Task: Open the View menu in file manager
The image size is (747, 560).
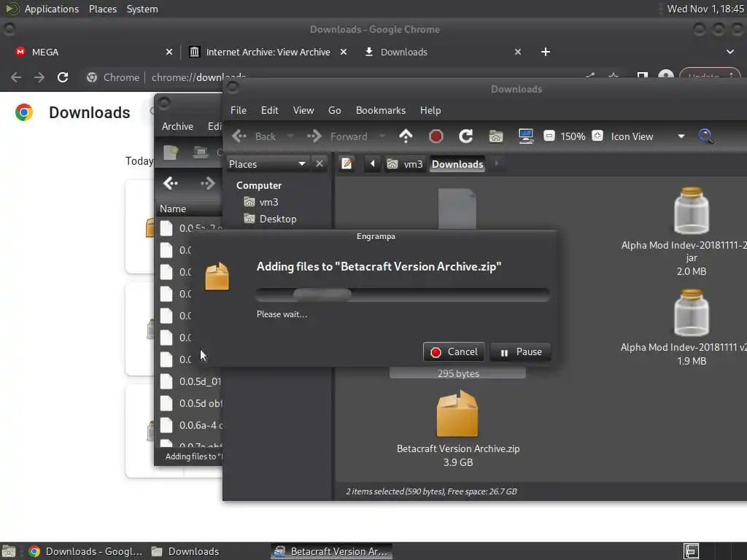Action: pos(303,110)
